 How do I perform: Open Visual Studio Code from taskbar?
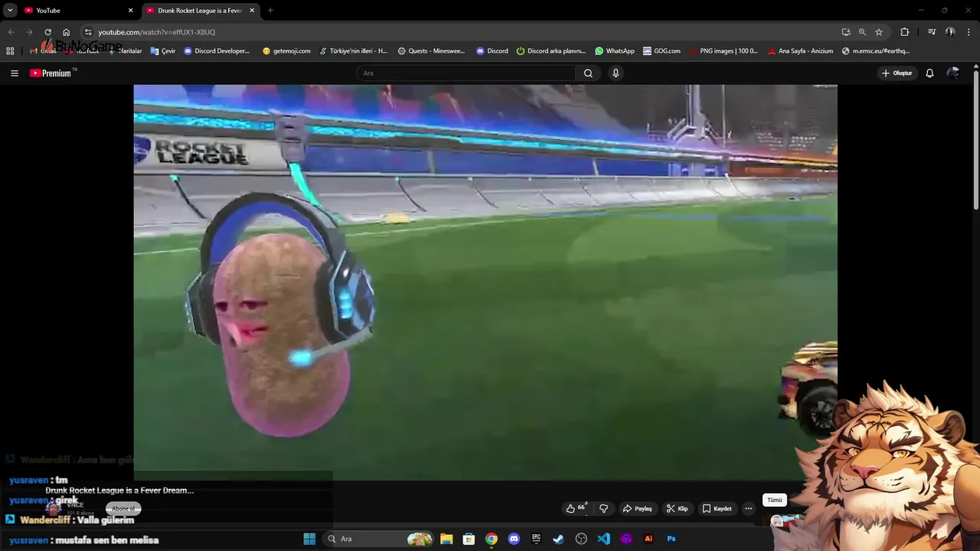(603, 539)
